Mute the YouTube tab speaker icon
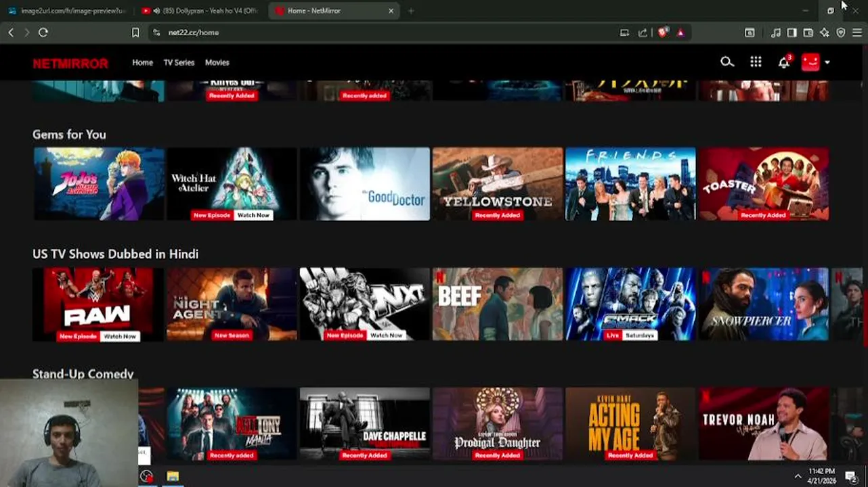 pos(156,11)
